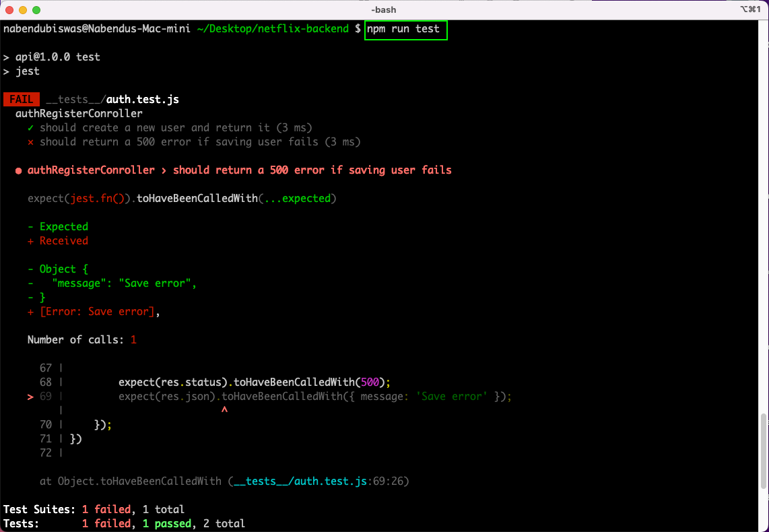
Task: Click code line 69 'expect(res.json)'
Action: point(315,397)
